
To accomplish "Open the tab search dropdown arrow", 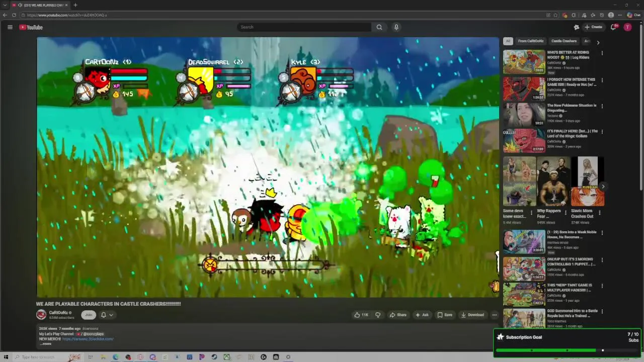I will pyautogui.click(x=5, y=5).
